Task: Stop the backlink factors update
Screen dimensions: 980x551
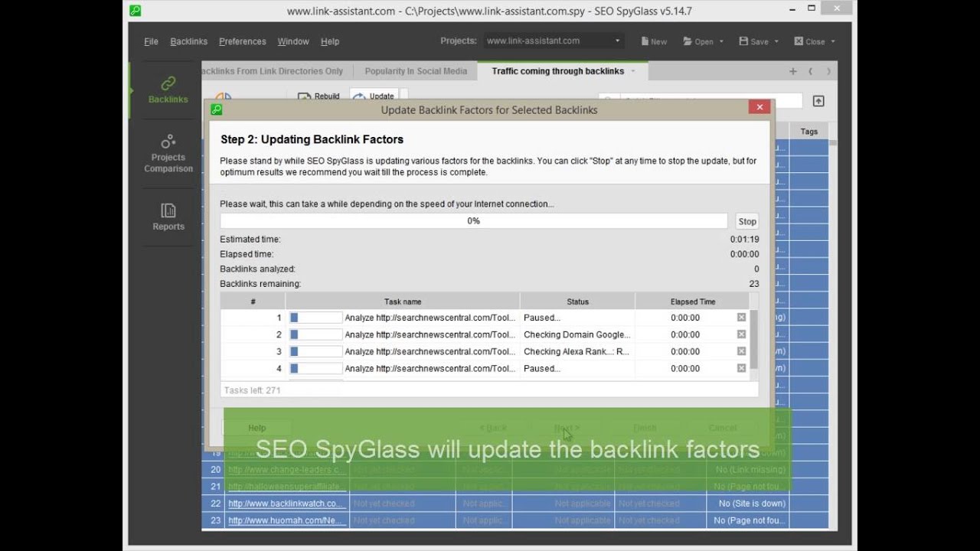Action: [x=747, y=221]
